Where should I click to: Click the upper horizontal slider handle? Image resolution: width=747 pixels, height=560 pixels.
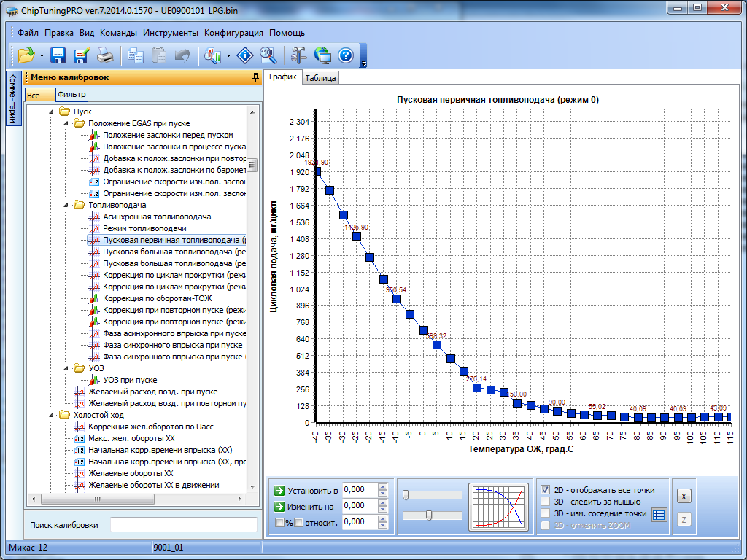click(x=406, y=495)
